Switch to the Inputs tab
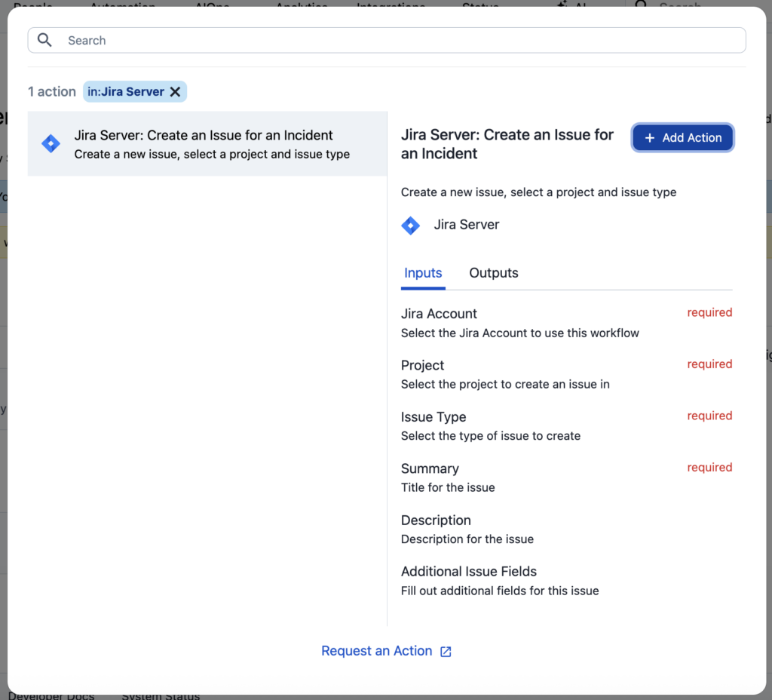Viewport: 772px width, 700px height. pyautogui.click(x=423, y=273)
